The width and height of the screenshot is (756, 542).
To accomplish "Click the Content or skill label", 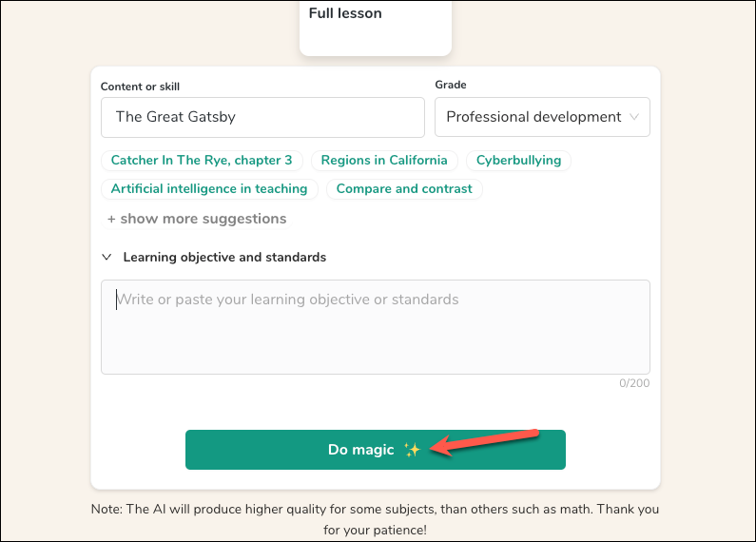I will pos(140,87).
